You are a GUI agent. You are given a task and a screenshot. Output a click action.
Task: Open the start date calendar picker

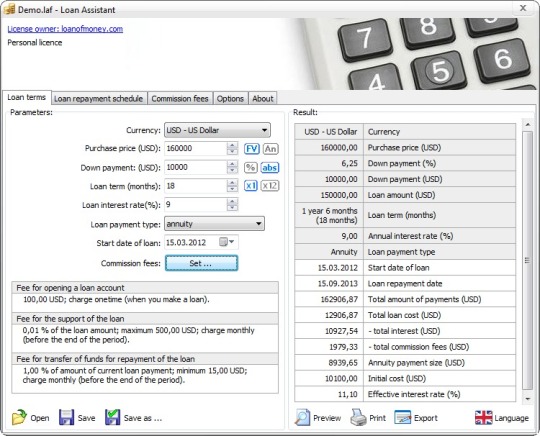pos(227,242)
